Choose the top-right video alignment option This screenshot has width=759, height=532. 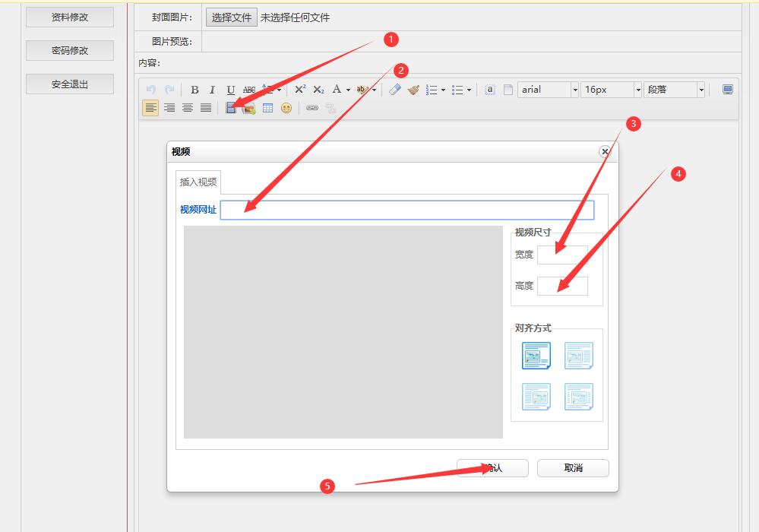tap(578, 355)
